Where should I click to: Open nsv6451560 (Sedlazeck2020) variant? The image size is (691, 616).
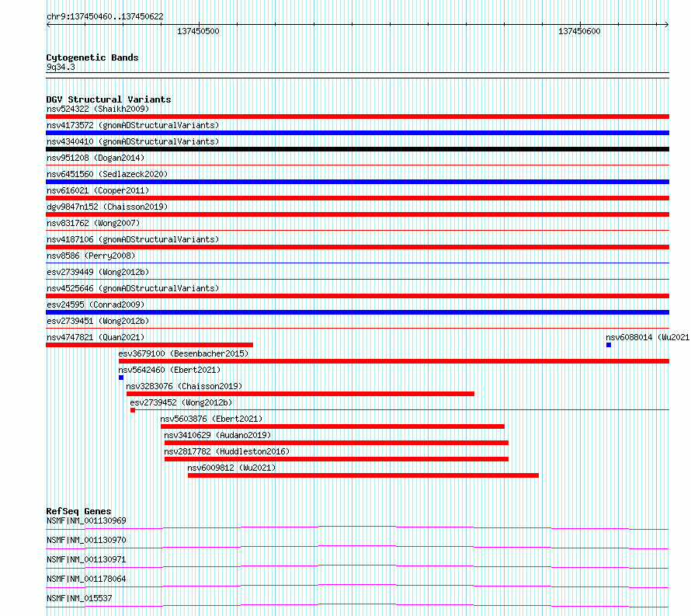tap(107, 174)
